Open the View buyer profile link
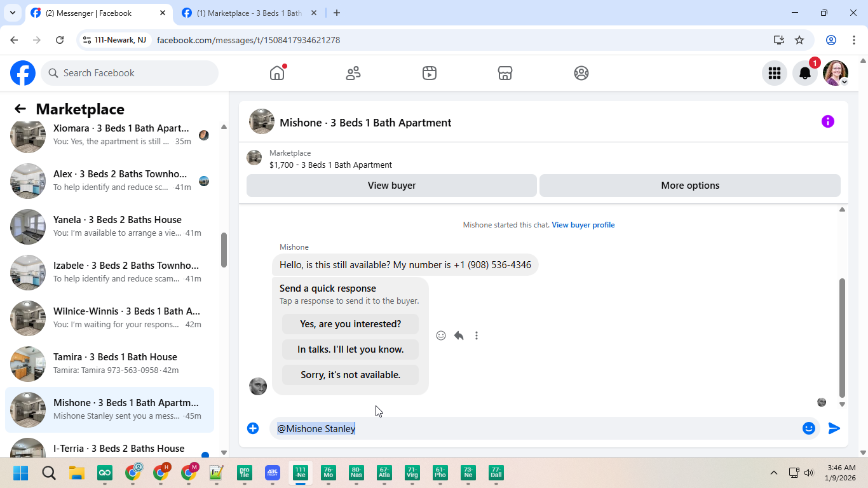The height and width of the screenshot is (488, 868). point(583,225)
